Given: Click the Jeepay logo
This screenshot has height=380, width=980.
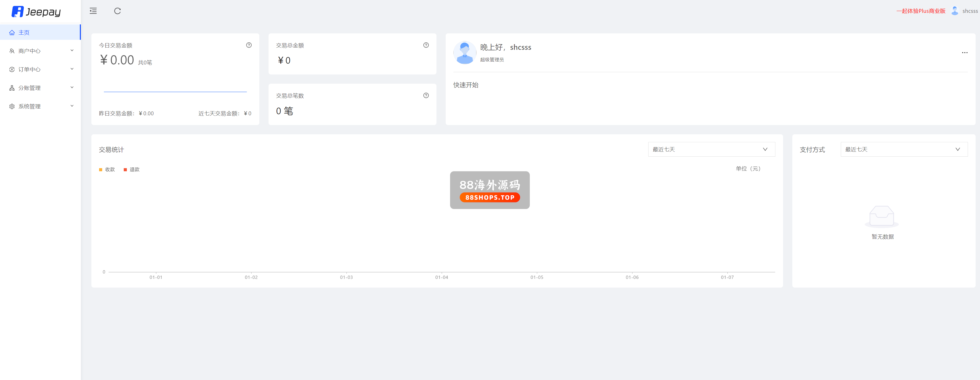Looking at the screenshot, I should (36, 12).
